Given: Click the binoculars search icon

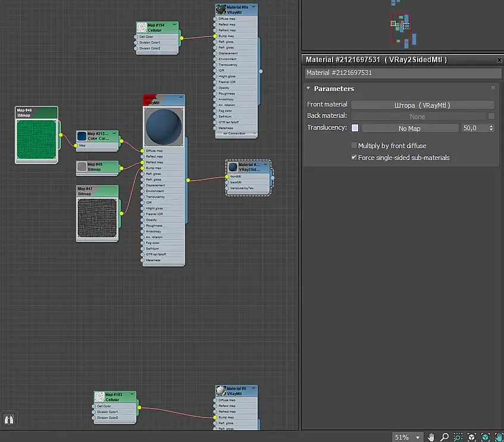Looking at the screenshot, I should click(9, 420).
